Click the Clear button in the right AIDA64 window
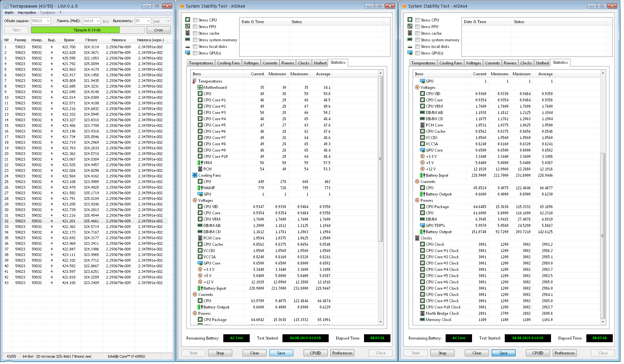This screenshot has height=364, width=624. pyautogui.click(x=477, y=353)
